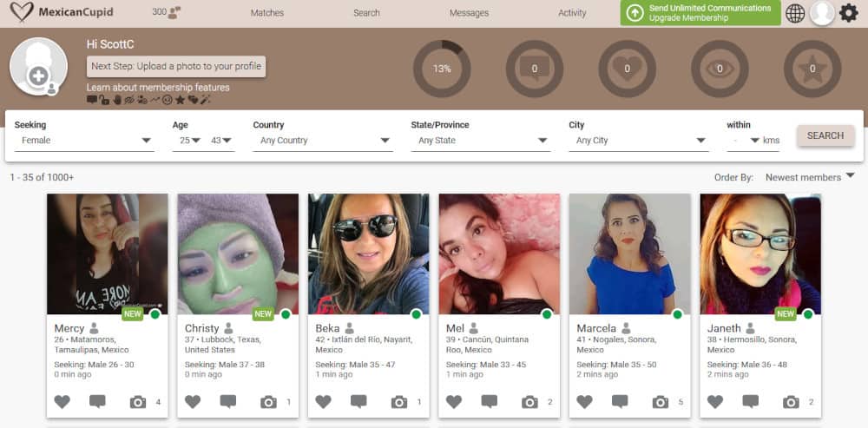Viewport: 868px width, 428px height.
Task: Open Mercy's profile photo thumbnail
Action: tap(108, 254)
